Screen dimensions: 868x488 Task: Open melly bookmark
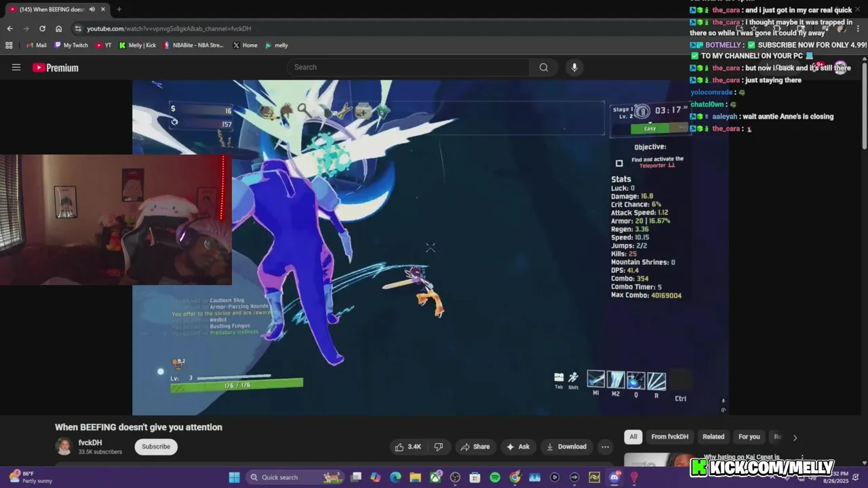[x=277, y=45]
